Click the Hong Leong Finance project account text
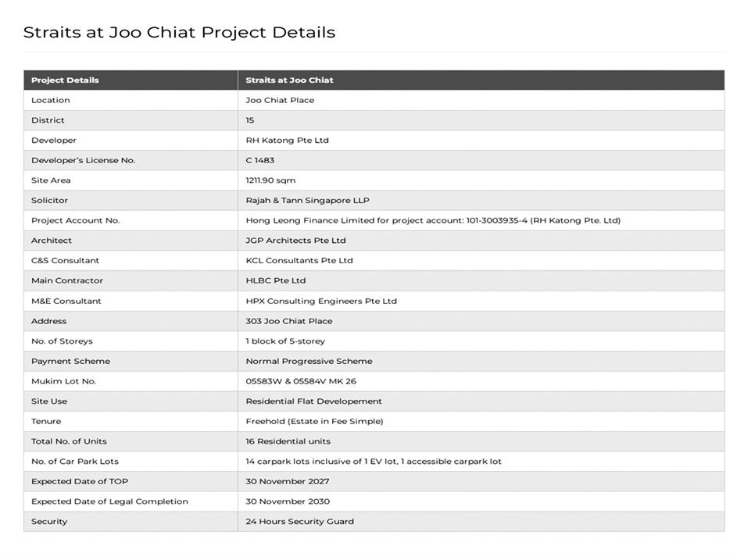 [432, 220]
